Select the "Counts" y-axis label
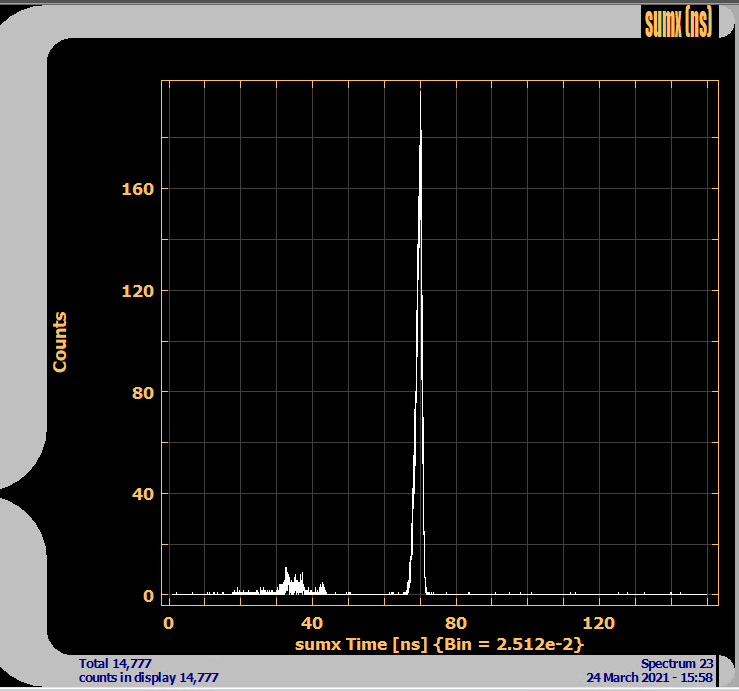The height and width of the screenshot is (691, 739). click(60, 342)
